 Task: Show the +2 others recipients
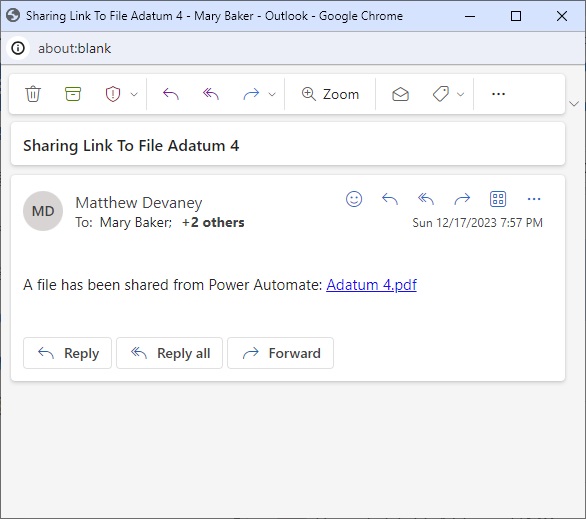[213, 223]
